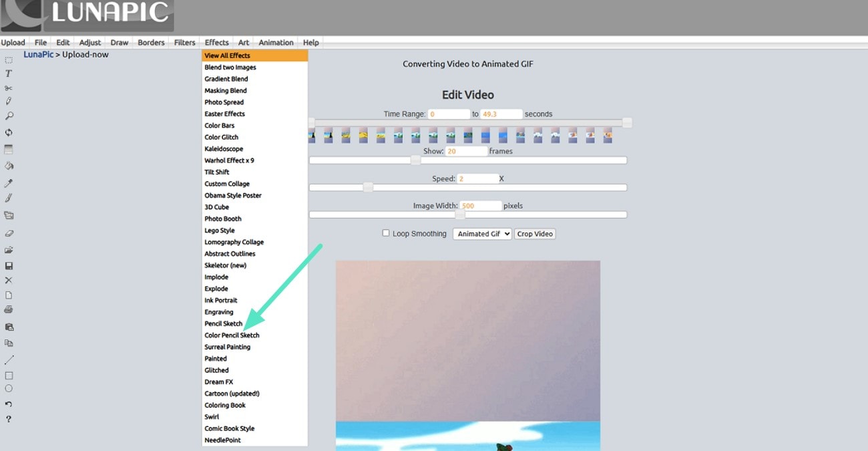Viewport: 868px width, 451px height.
Task: Select the gradient tool icon
Action: pos(9,149)
